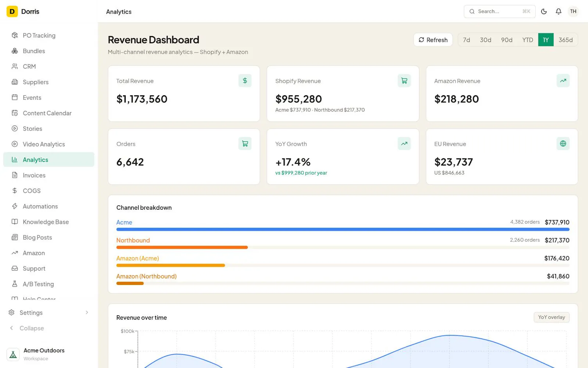Viewport: 588px width, 368px height.
Task: Select the 365d time range
Action: point(566,40)
